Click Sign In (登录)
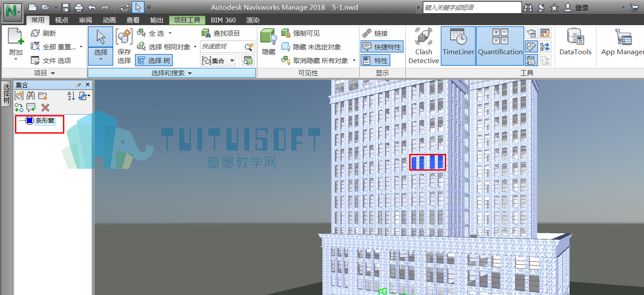644x295 pixels. coord(577,7)
